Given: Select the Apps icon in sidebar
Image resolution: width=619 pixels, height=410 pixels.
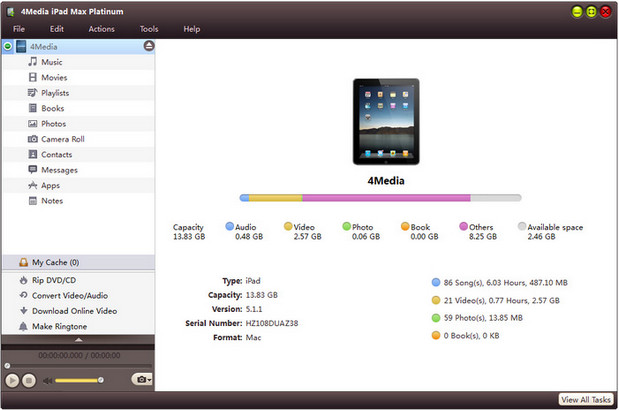Looking at the screenshot, I should (33, 185).
